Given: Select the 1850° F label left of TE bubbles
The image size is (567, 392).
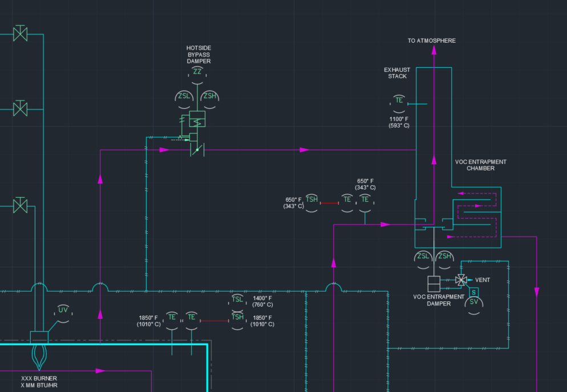Looking at the screenshot, I should pos(149,321).
